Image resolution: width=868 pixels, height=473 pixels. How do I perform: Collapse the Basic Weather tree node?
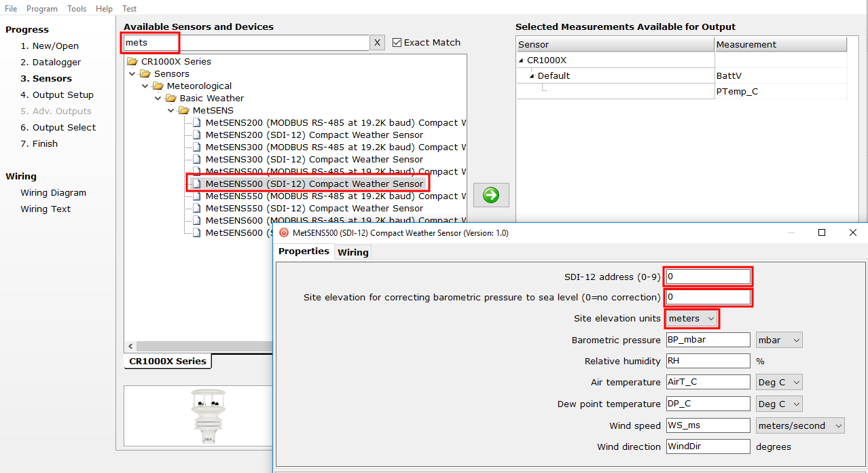pyautogui.click(x=158, y=99)
